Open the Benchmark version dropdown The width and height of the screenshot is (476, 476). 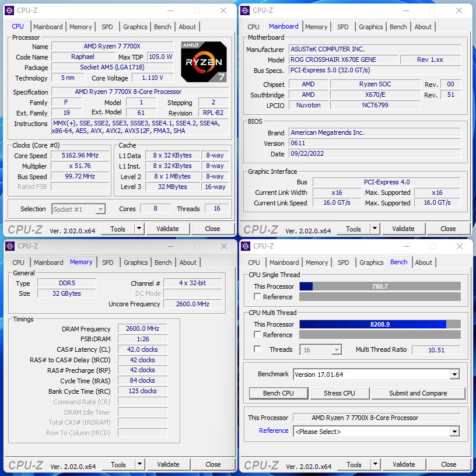[x=454, y=374]
